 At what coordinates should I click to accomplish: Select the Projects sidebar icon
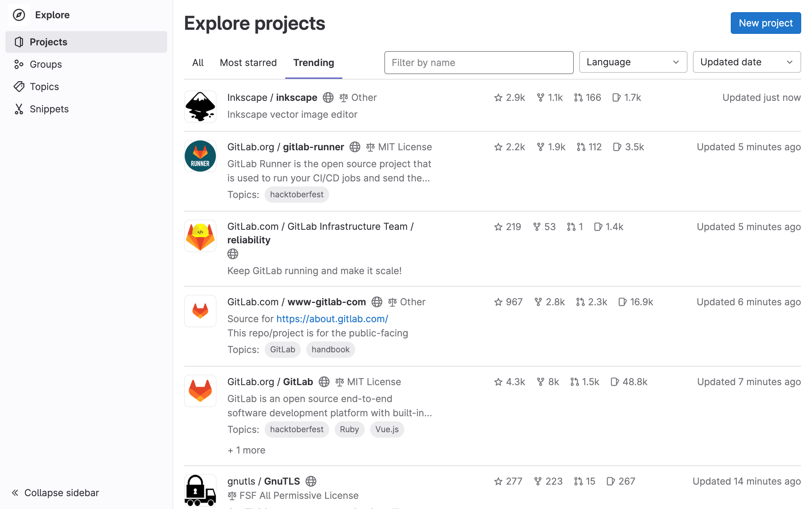pyautogui.click(x=19, y=42)
